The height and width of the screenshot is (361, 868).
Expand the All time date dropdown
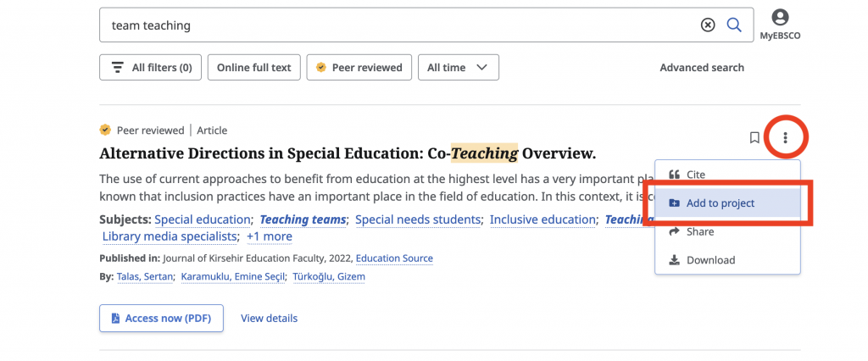click(458, 68)
